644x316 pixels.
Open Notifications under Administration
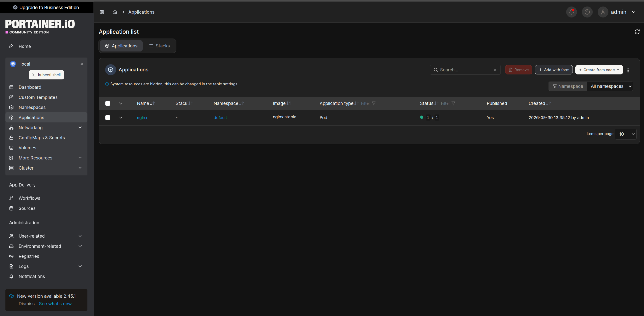[x=46, y=277]
